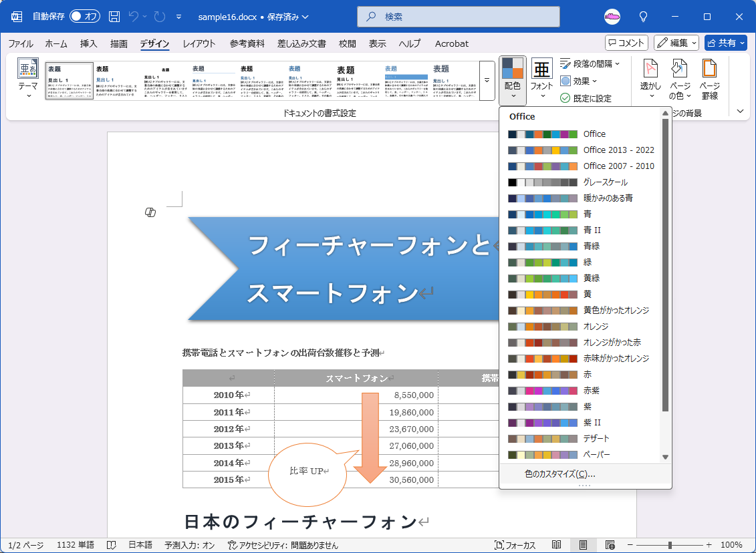Click Set as Default (既定に設定)
The height and width of the screenshot is (553, 756).
click(x=586, y=98)
